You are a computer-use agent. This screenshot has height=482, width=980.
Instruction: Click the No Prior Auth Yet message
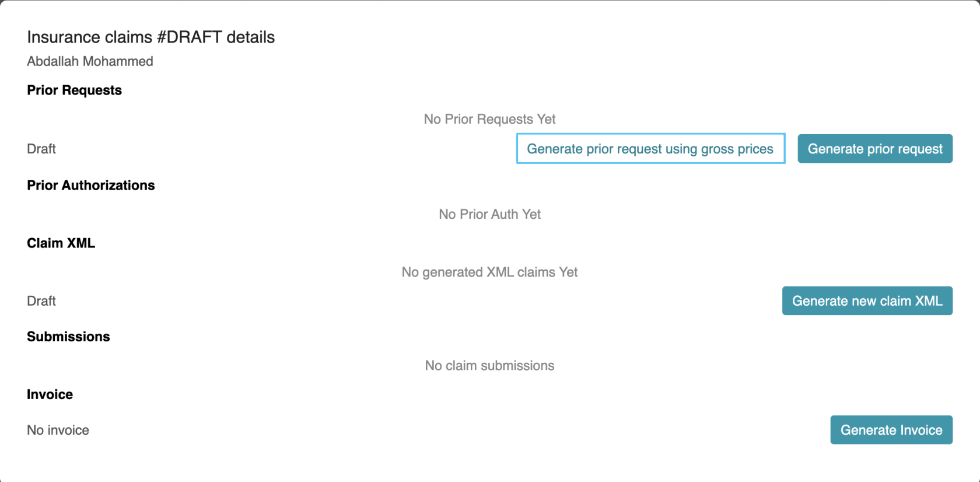click(x=489, y=214)
